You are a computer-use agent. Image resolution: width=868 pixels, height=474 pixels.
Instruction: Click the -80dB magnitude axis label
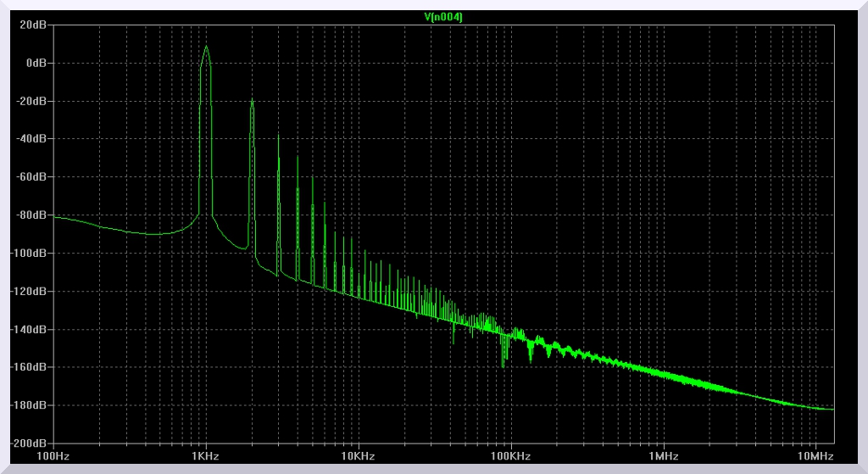(32, 215)
